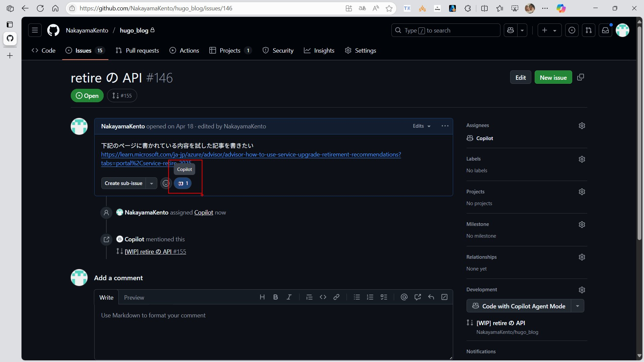Open the notifications inbox
The image size is (644, 362).
(x=605, y=30)
